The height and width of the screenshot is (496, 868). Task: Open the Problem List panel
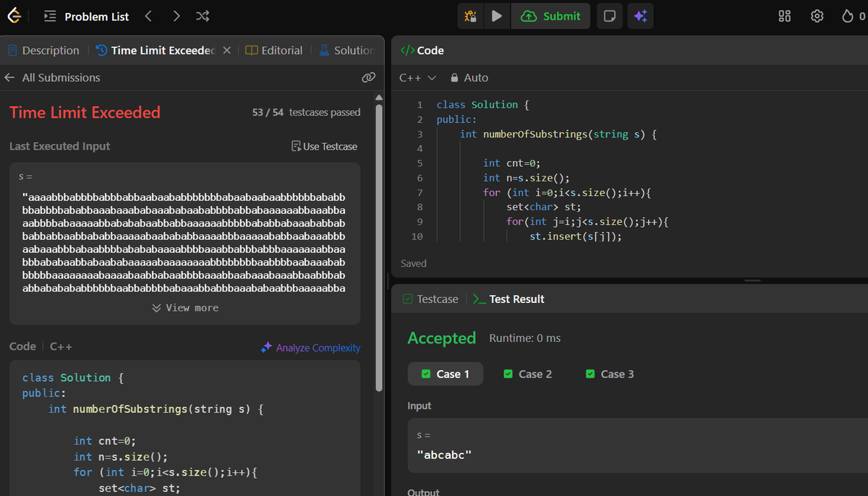86,16
